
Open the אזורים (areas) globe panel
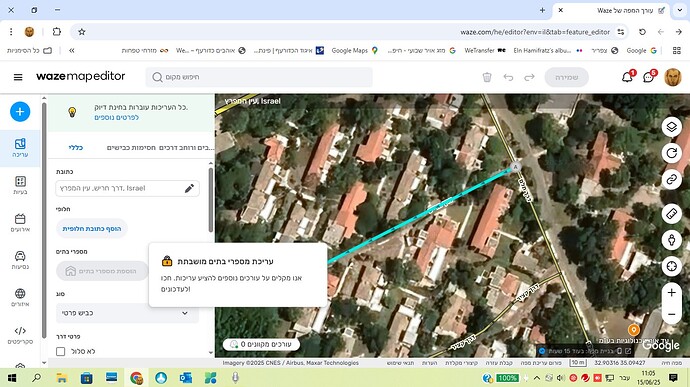coord(20,298)
